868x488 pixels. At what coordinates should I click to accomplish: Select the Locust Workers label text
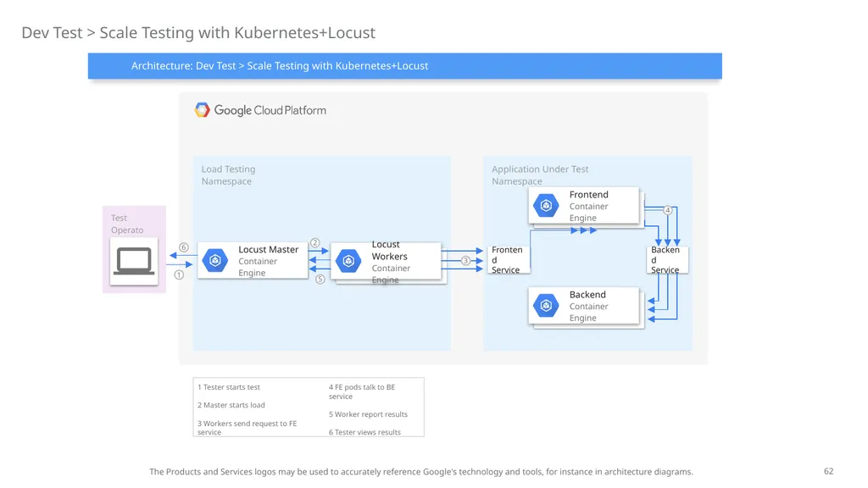(390, 250)
